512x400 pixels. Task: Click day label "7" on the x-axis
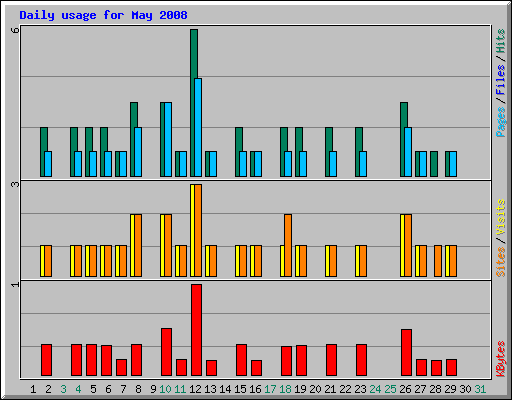pyautogui.click(x=123, y=389)
